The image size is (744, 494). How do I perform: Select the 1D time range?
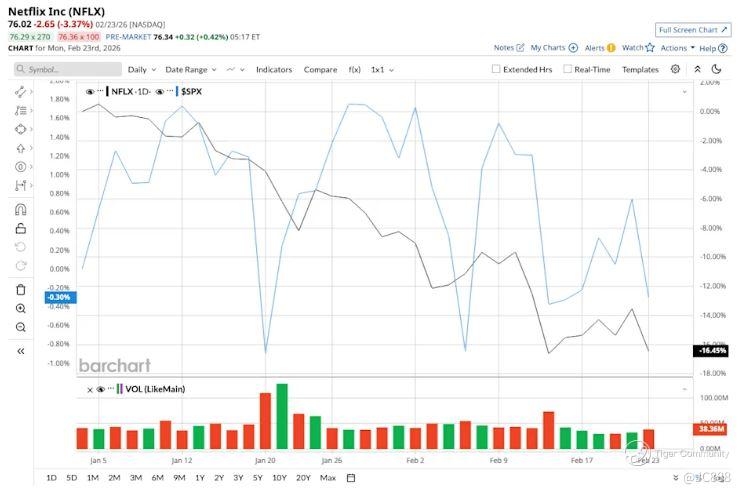point(51,478)
